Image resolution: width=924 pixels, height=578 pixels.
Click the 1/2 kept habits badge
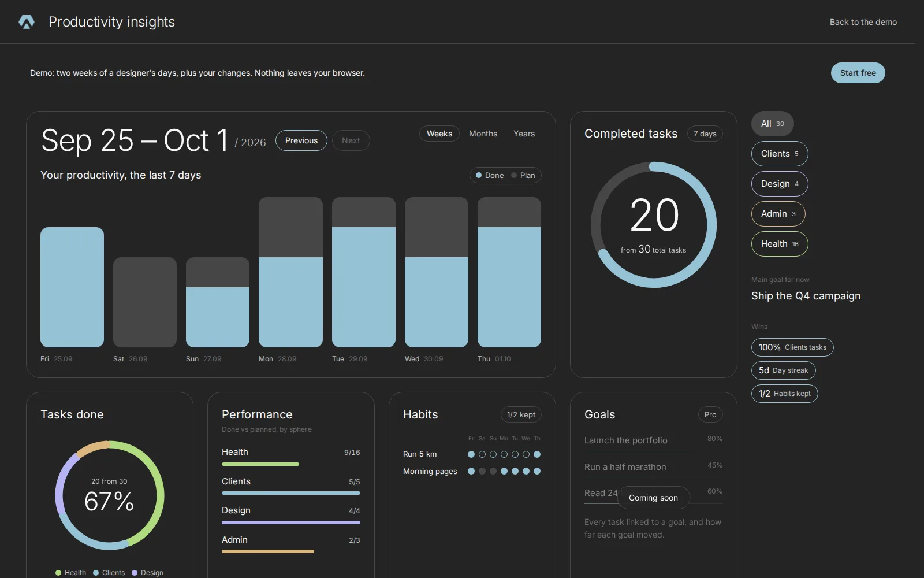point(521,414)
